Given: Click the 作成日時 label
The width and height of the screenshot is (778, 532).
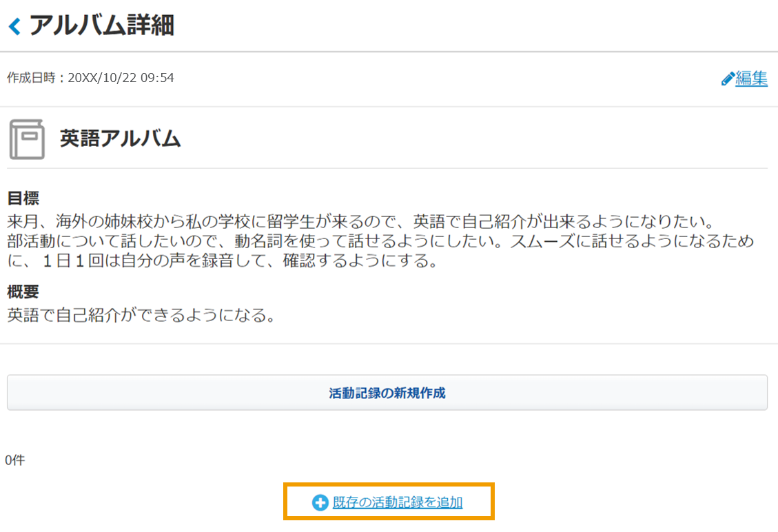Looking at the screenshot, I should point(31,78).
